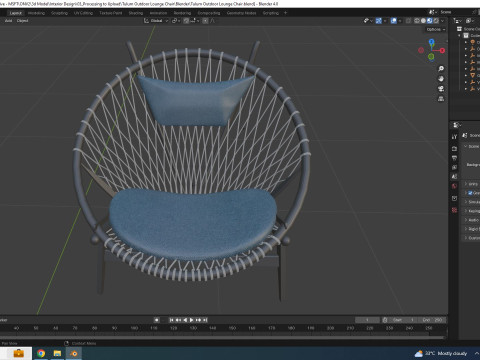Toggle X-ray mode
Screen dimensions: 480x360
pos(408,21)
